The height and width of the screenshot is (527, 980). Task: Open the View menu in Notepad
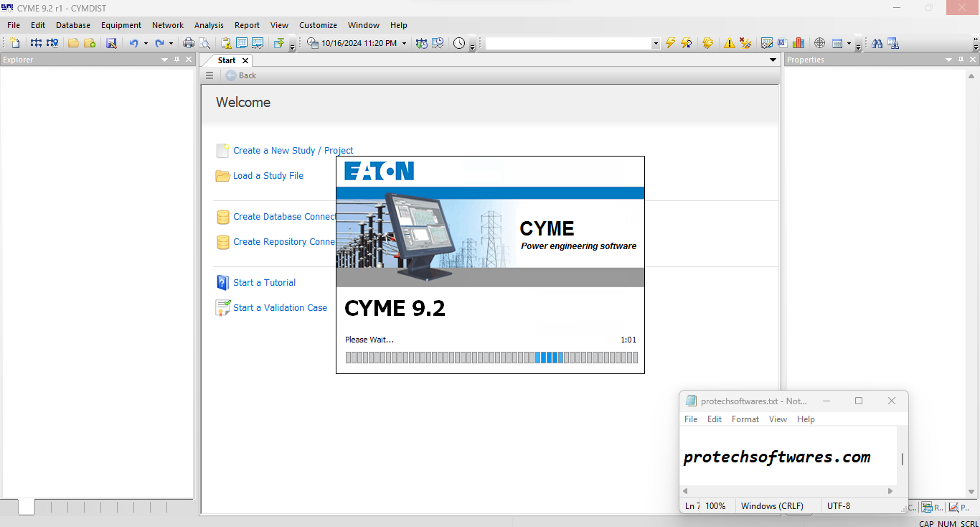point(778,419)
